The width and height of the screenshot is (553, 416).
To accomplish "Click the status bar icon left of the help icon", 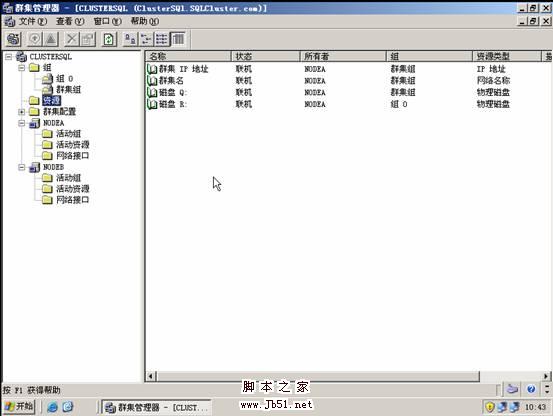I will [512, 389].
